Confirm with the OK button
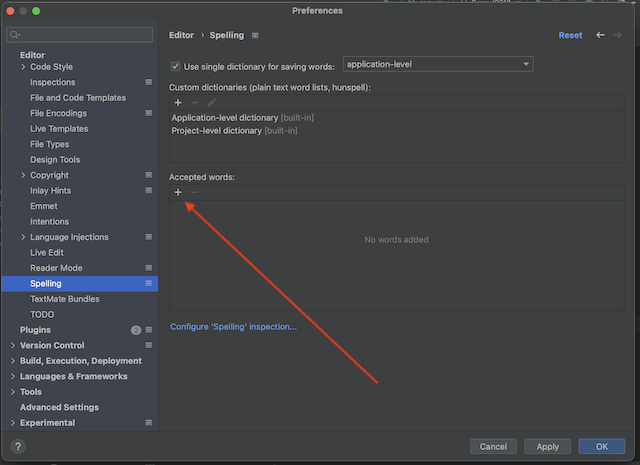Screen dimensions: 640x465 (x=602, y=447)
